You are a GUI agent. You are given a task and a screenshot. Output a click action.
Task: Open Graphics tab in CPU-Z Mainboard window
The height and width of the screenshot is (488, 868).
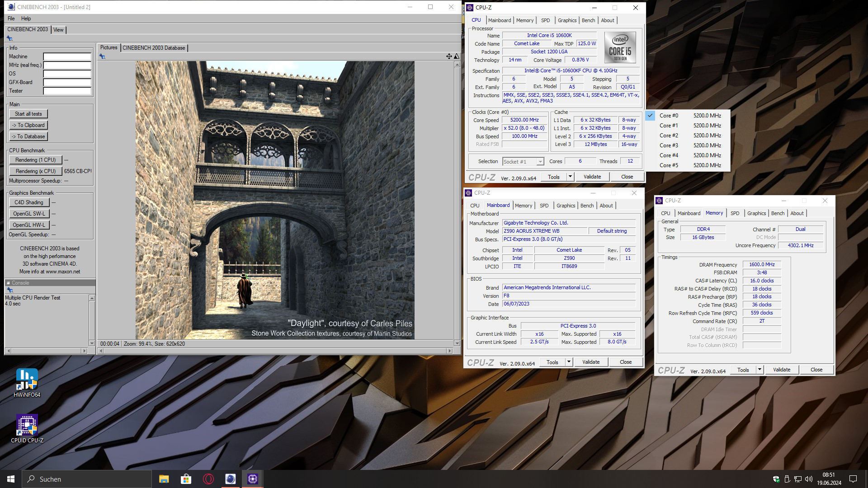coord(566,206)
